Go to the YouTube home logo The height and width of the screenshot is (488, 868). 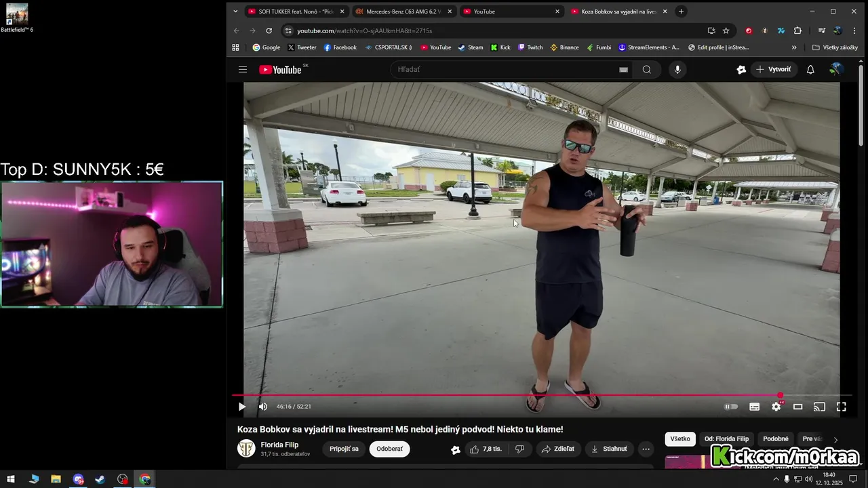point(281,70)
